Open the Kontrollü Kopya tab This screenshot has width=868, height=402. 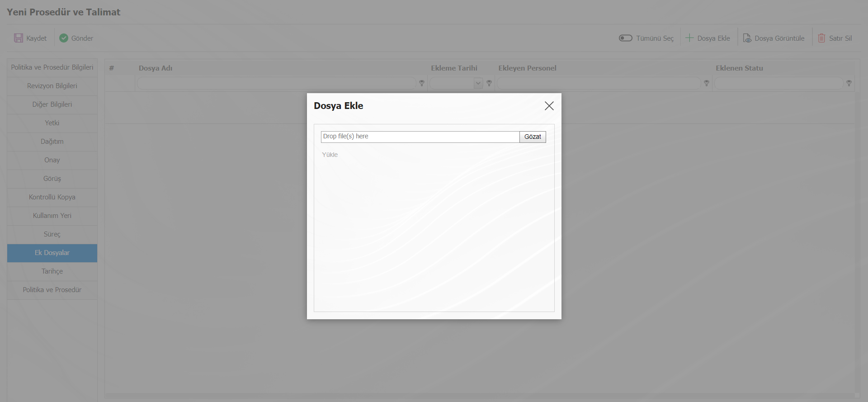52,197
